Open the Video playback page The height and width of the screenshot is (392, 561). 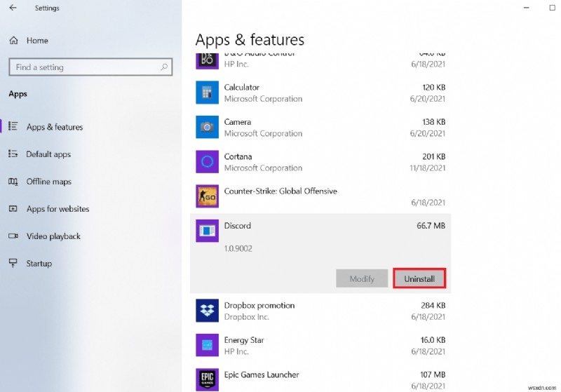[54, 236]
